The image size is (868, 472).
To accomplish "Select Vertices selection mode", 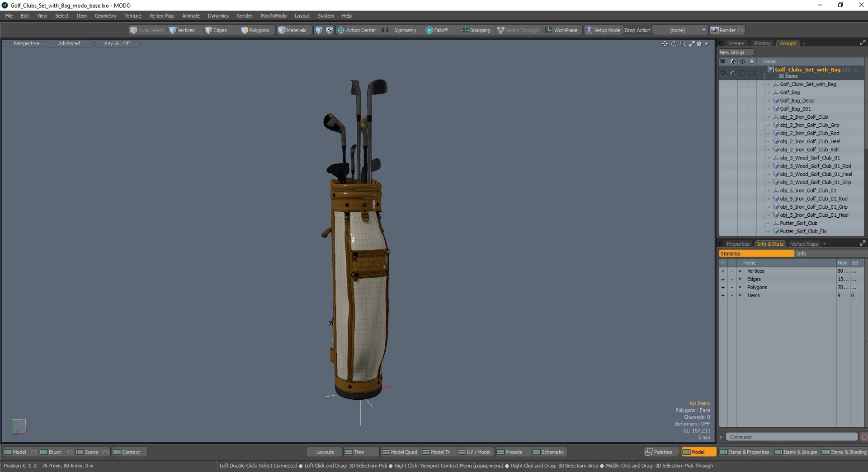I will click(x=182, y=30).
